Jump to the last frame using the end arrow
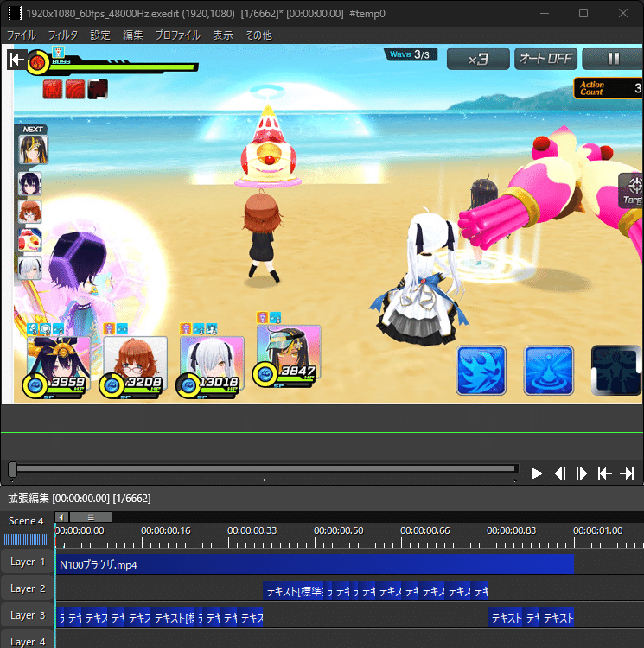Screen dimensions: 644x648 point(627,473)
